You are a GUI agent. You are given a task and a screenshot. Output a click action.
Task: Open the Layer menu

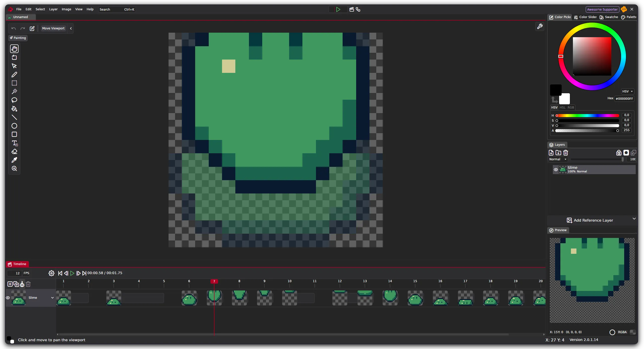point(53,9)
